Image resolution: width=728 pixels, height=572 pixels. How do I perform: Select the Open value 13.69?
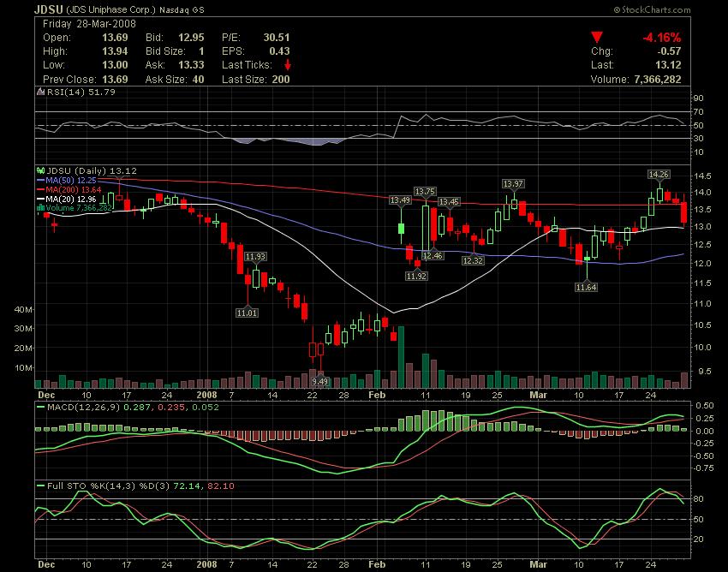point(115,37)
